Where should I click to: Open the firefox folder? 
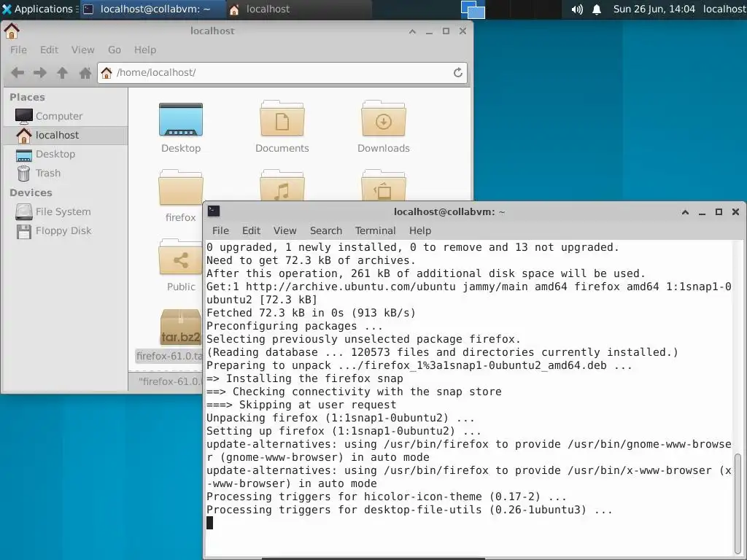181,187
